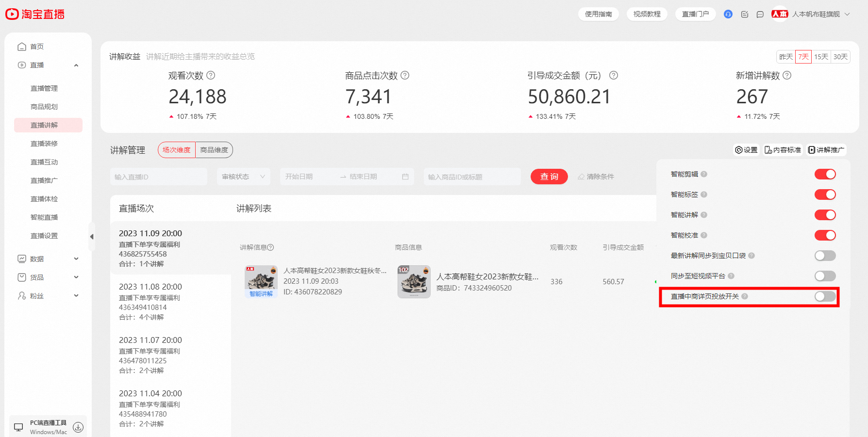Open 智能直播 in sidebar
Viewport: 868px width, 437px height.
44,217
